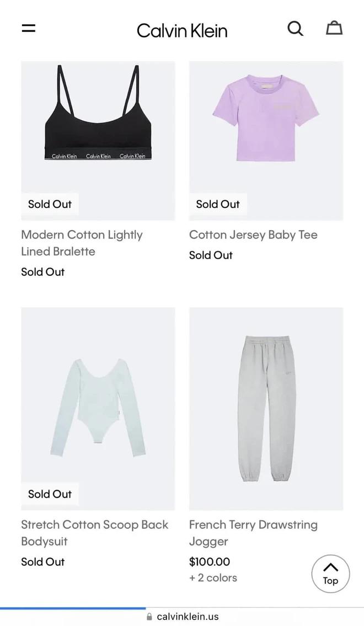Open the shopping bag icon
This screenshot has height=626, width=364.
tap(334, 28)
